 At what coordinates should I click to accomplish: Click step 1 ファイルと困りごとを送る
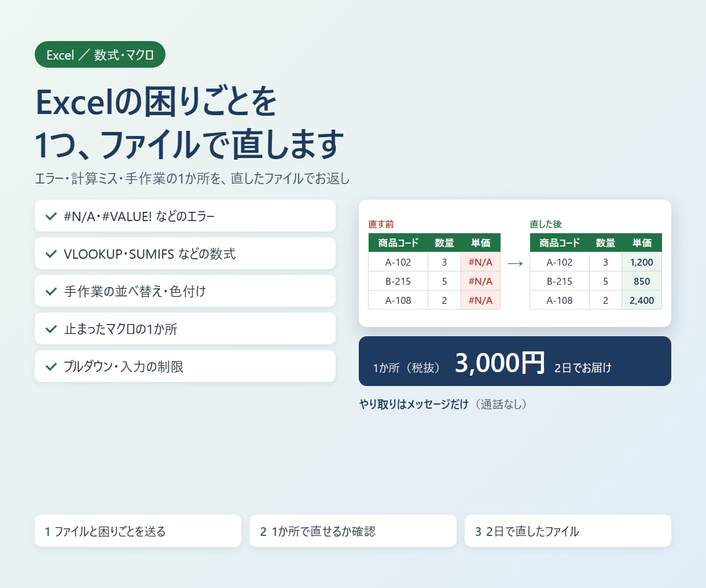tap(138, 531)
